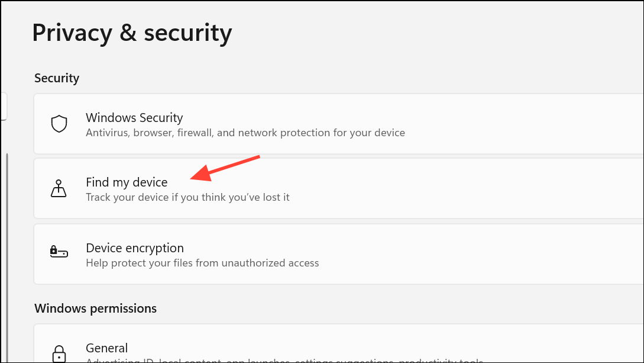This screenshot has width=644, height=363.
Task: Open the General permissions title
Action: (106, 348)
